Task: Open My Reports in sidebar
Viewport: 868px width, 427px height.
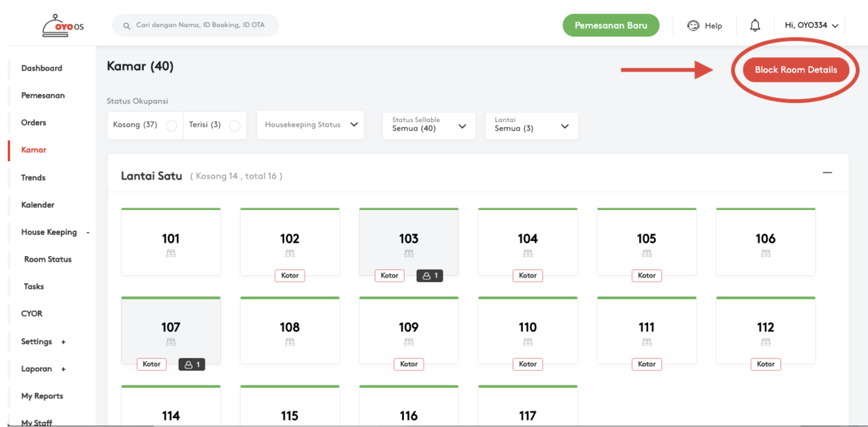Action: tap(42, 396)
